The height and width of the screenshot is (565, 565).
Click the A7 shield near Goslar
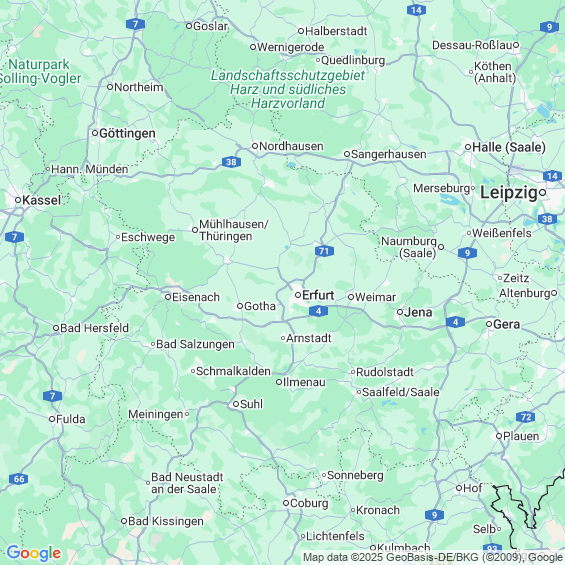tap(135, 24)
